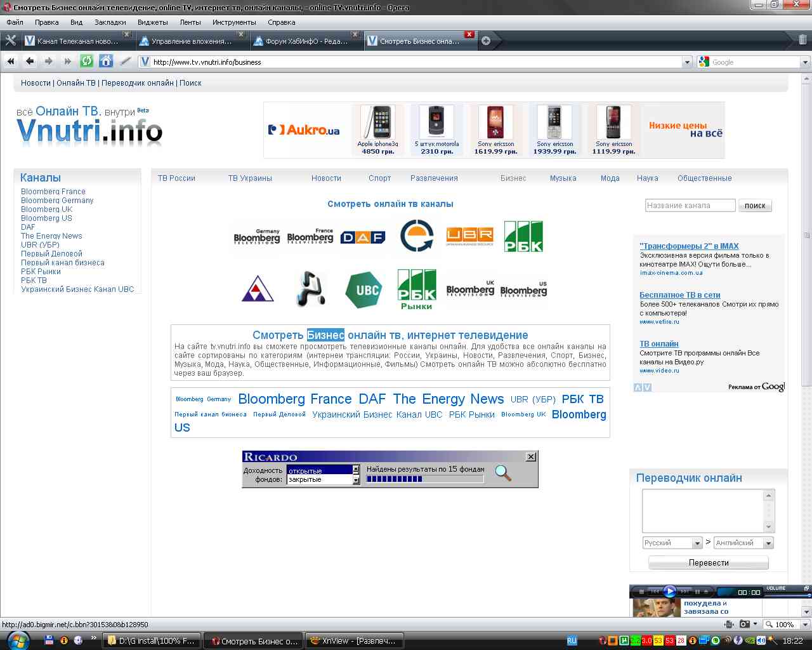Viewport: 812px width, 650px height.
Task: Click the Перевести button
Action: coord(708,563)
